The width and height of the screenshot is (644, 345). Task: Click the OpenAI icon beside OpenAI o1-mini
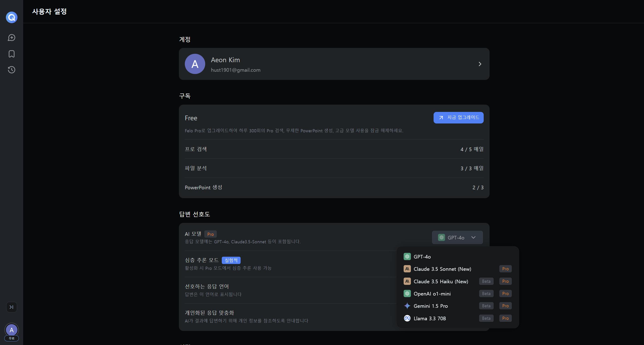[x=407, y=293]
